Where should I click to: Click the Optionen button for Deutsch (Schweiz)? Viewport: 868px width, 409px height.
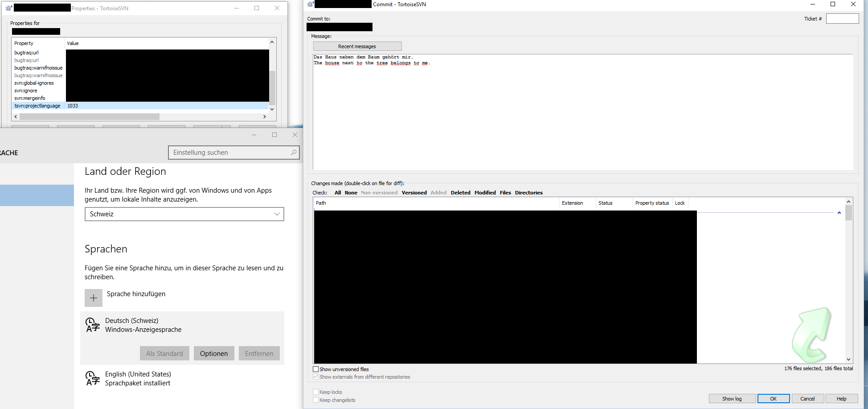click(214, 353)
